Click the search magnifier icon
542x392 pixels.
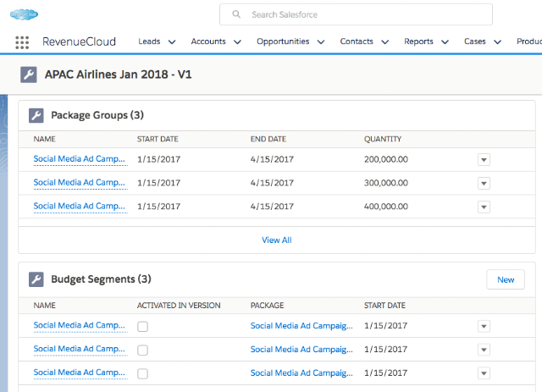point(236,14)
